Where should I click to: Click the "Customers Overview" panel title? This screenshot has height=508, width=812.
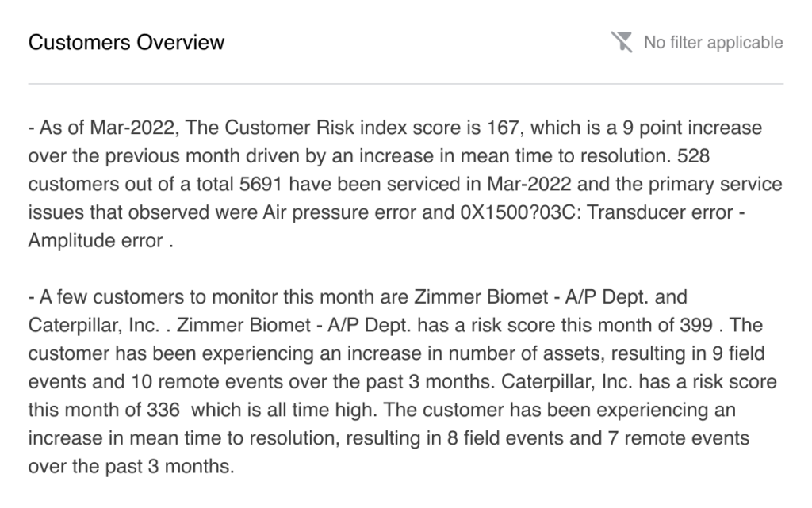click(126, 42)
